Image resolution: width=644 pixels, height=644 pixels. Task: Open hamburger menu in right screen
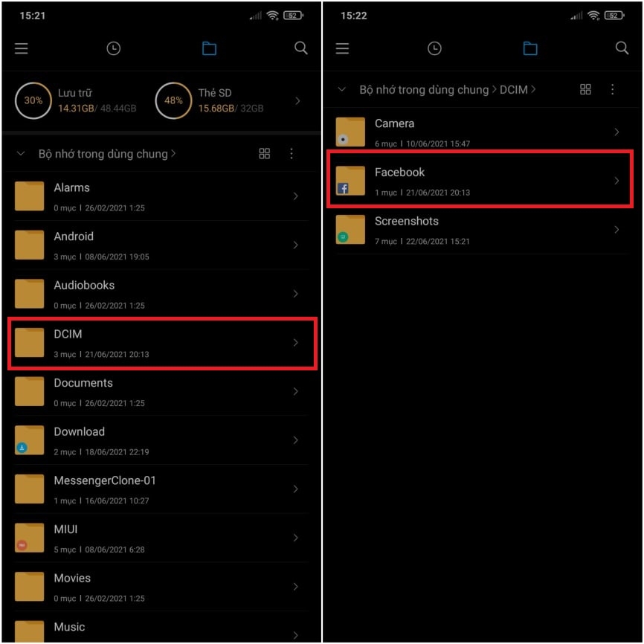tap(342, 48)
